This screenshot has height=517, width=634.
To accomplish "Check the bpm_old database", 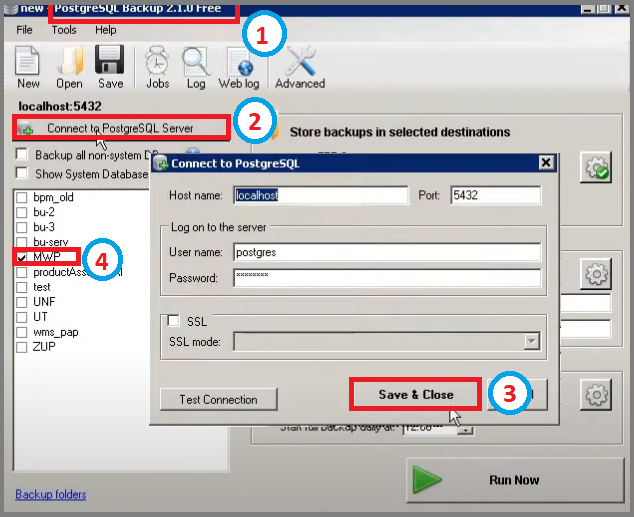I will click(x=21, y=197).
